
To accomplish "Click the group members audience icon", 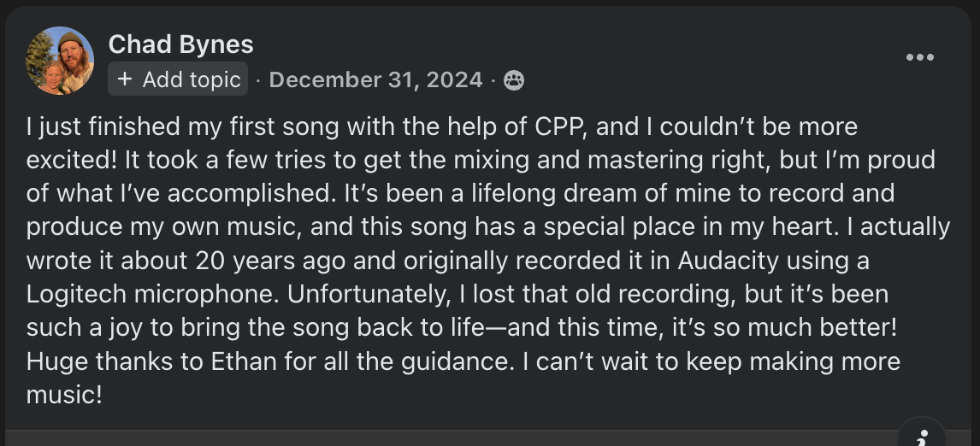I will click(514, 80).
